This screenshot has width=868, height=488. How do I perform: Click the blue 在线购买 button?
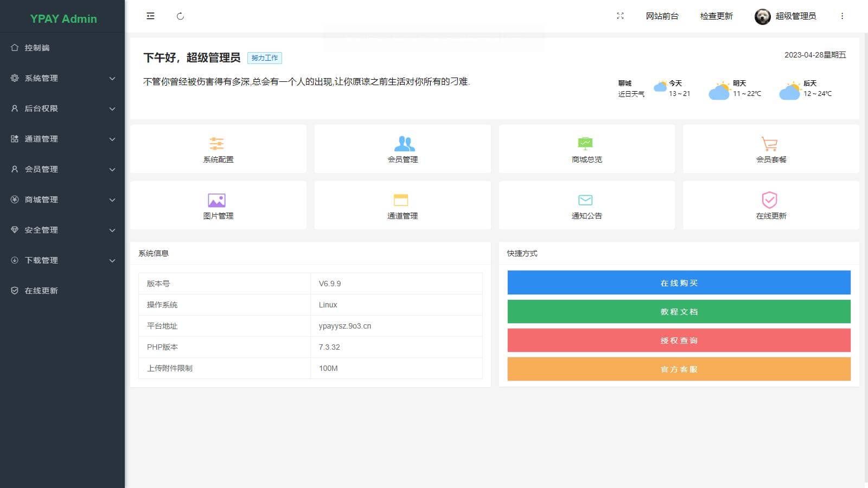click(678, 282)
